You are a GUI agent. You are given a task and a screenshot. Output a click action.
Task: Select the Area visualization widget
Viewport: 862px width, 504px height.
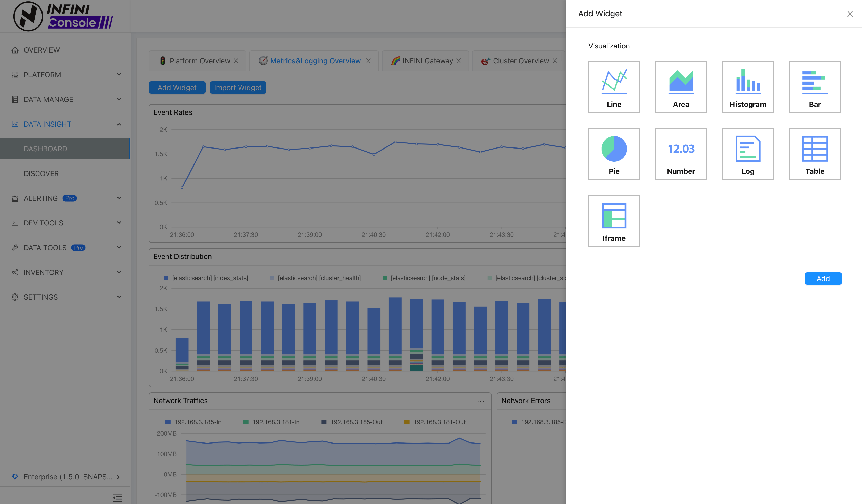point(681,87)
